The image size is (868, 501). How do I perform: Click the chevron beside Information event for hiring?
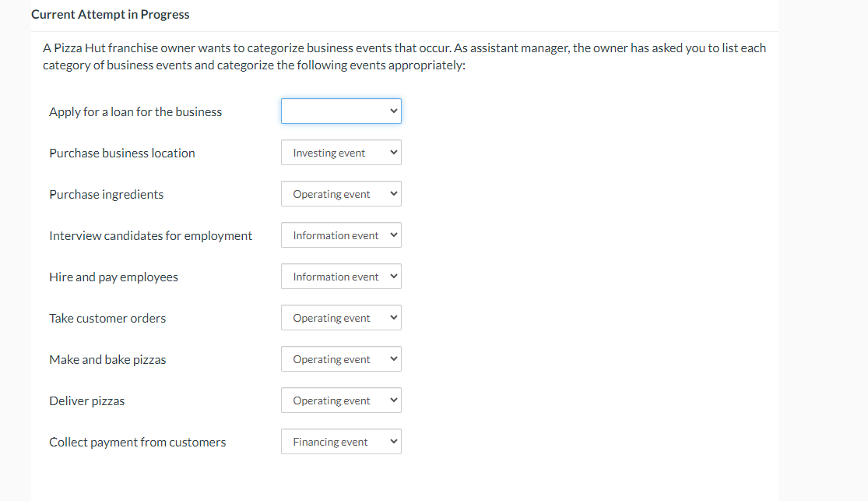[x=393, y=276]
